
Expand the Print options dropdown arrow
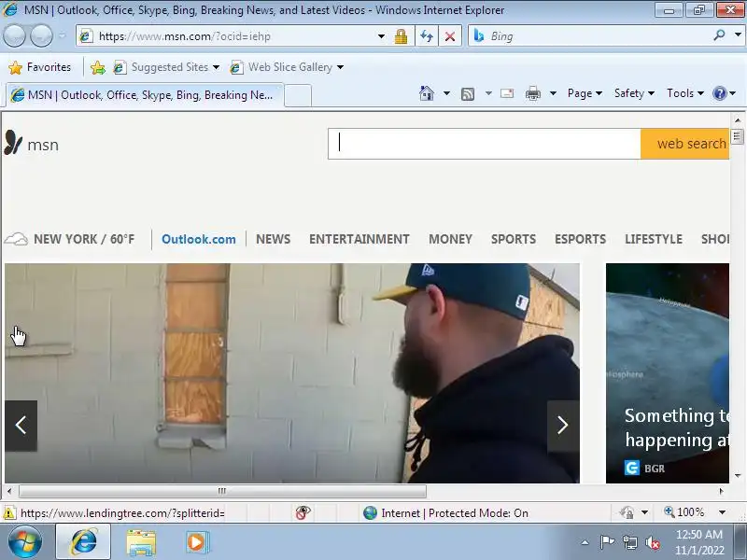(x=553, y=93)
